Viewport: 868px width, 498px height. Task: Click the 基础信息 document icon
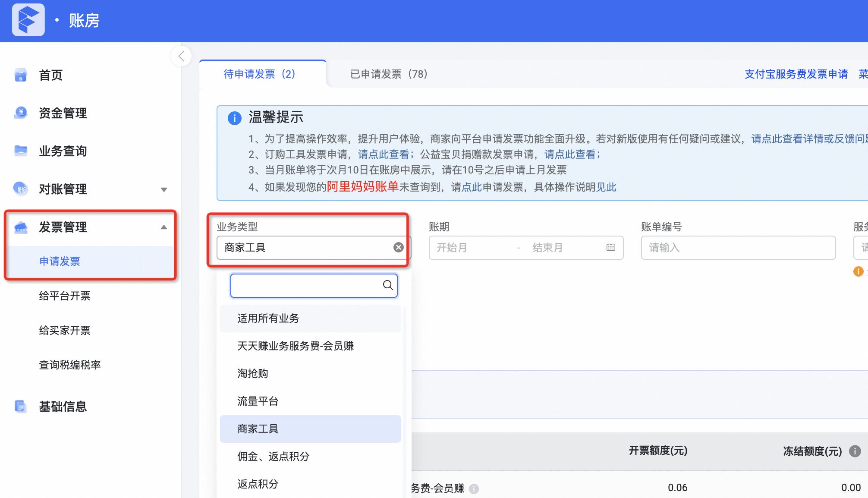click(x=21, y=407)
